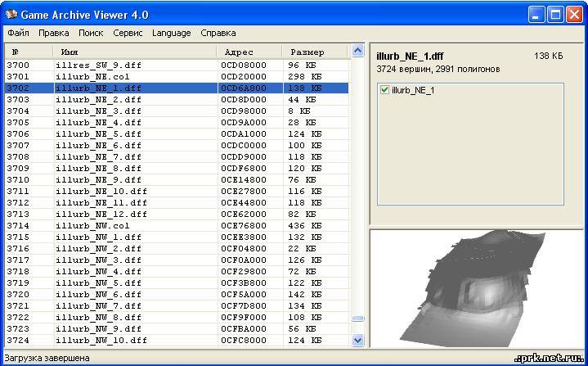This screenshot has width=588, height=366.
Task: Sort list by Размер column header
Action: (x=315, y=52)
